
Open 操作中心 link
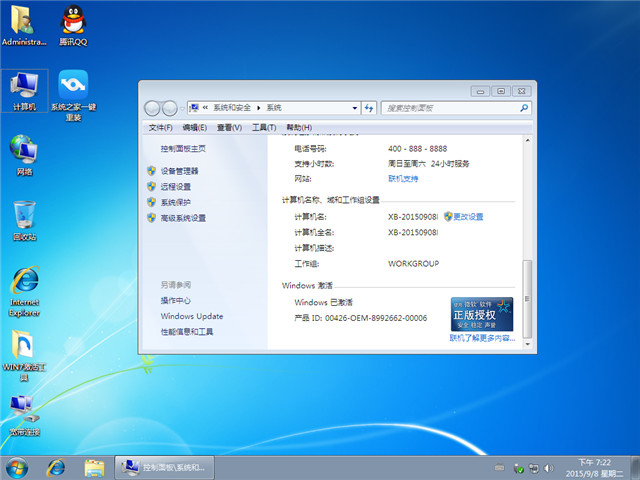click(176, 300)
